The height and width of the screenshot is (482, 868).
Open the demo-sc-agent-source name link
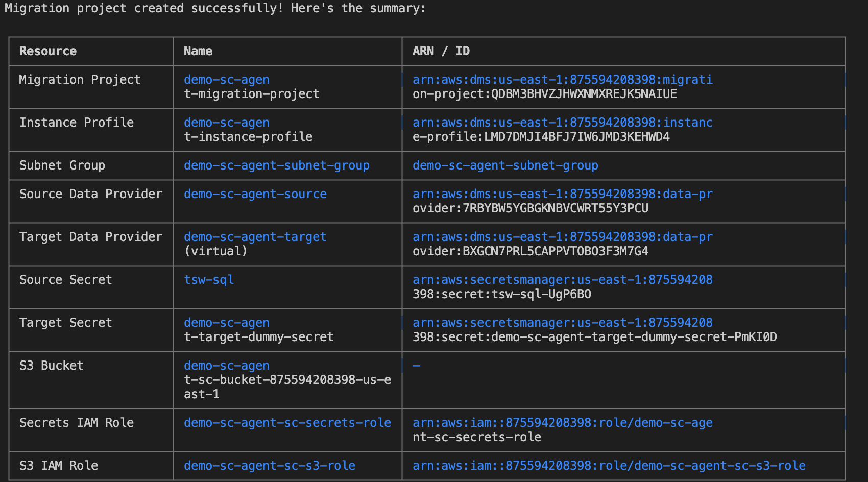pos(255,194)
